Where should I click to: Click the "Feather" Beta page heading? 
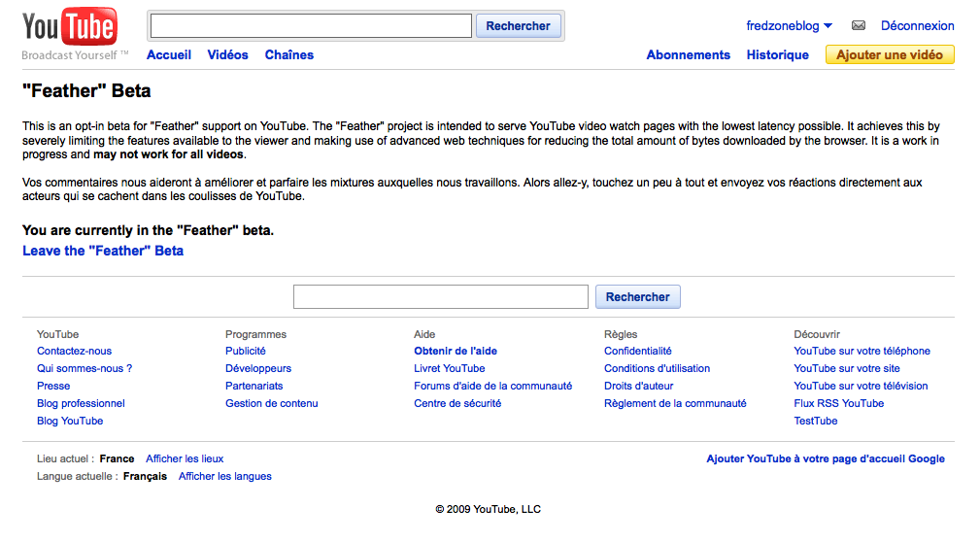tap(86, 91)
